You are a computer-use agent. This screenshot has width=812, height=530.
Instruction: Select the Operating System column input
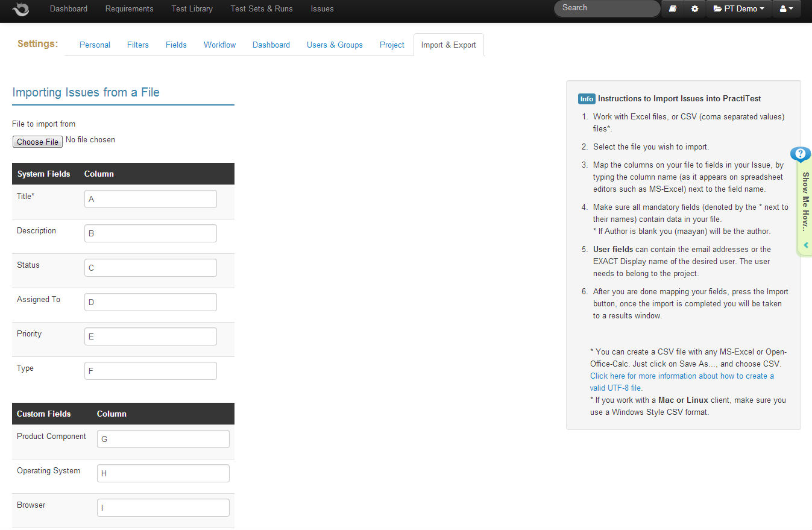pyautogui.click(x=163, y=473)
